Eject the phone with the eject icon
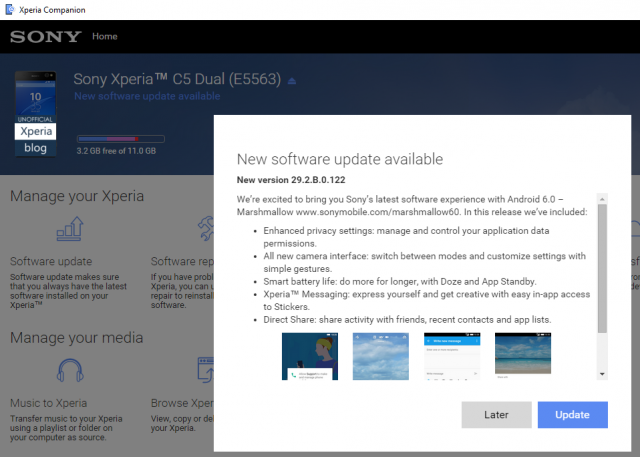Image resolution: width=640 pixels, height=457 pixels. [x=291, y=81]
